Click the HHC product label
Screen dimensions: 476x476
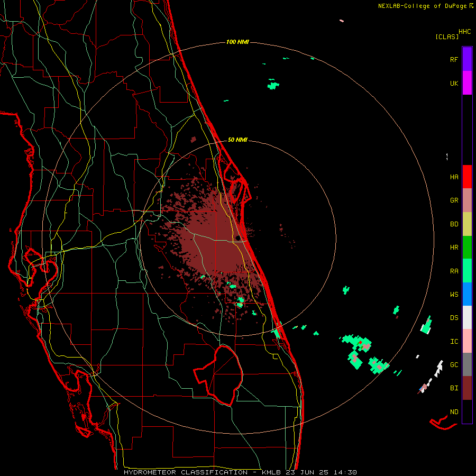pos(464,32)
